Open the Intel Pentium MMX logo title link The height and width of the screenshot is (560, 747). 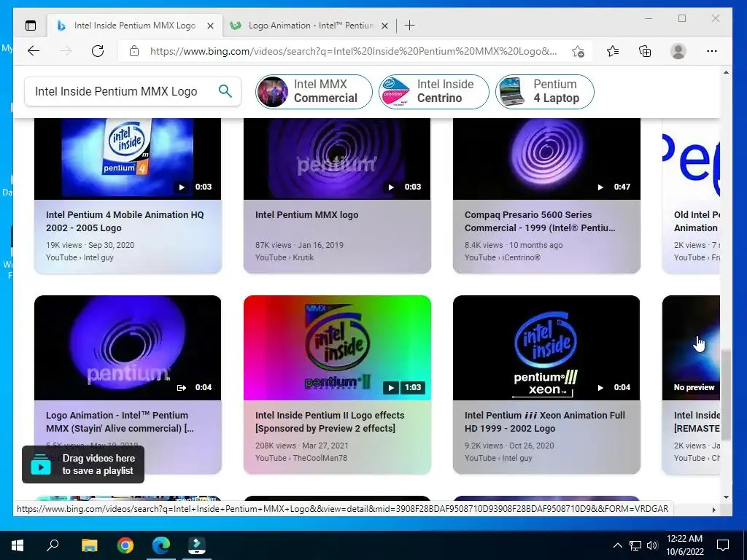point(307,215)
